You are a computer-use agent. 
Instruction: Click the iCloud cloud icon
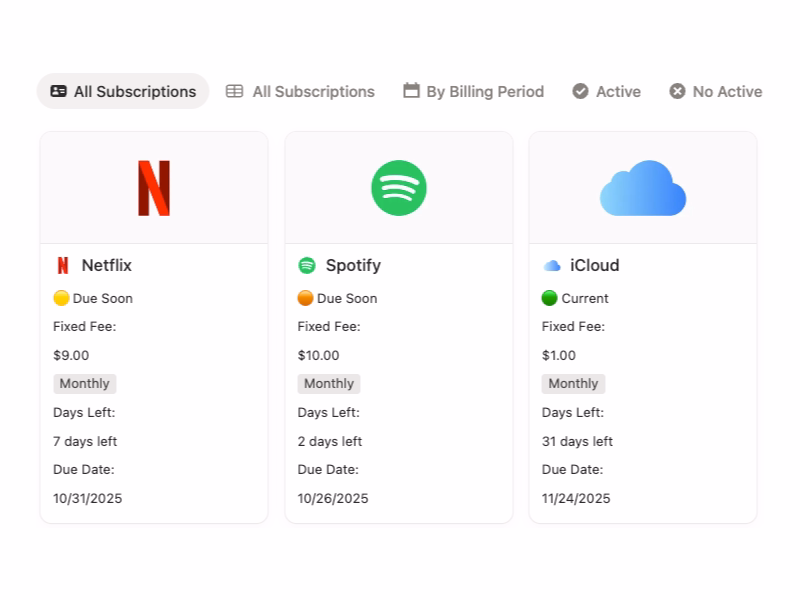643,188
